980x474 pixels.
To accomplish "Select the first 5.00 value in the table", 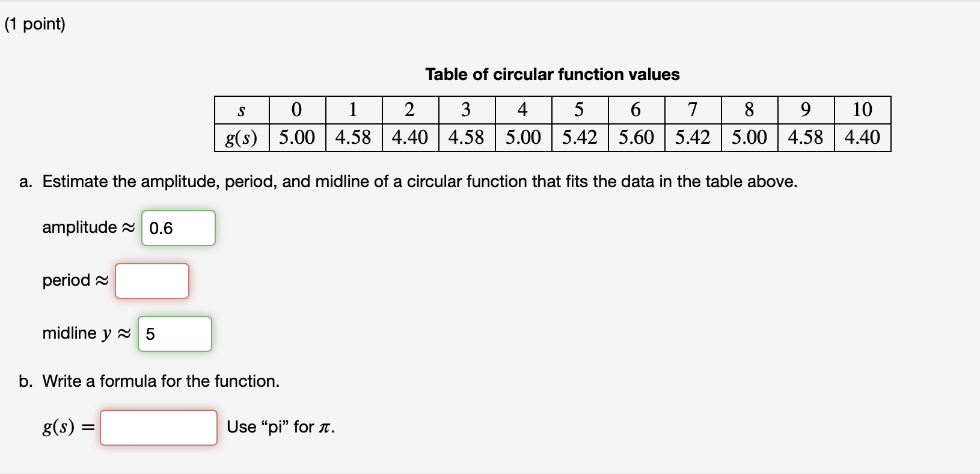I will (x=296, y=137).
